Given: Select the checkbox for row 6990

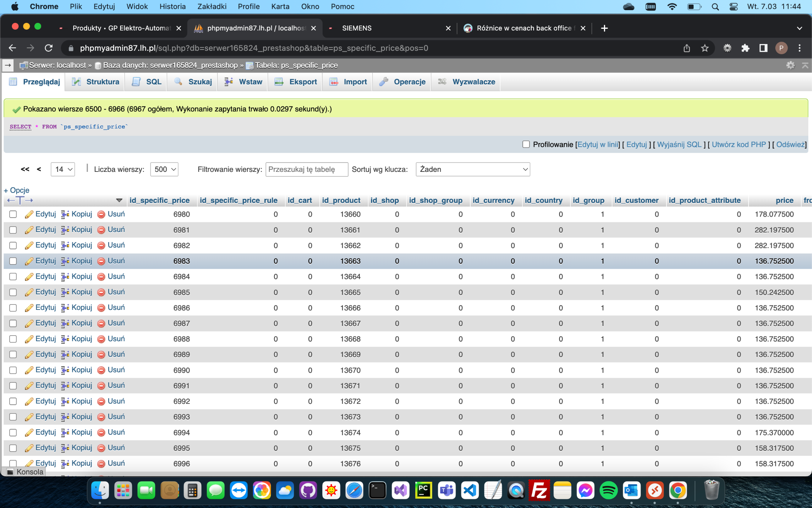Looking at the screenshot, I should [x=13, y=370].
